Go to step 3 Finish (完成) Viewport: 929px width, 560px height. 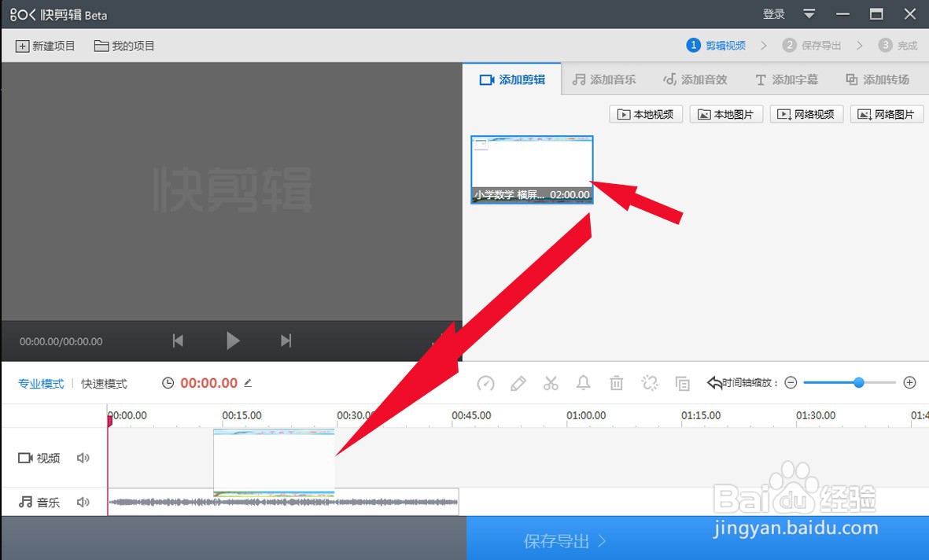tap(898, 46)
